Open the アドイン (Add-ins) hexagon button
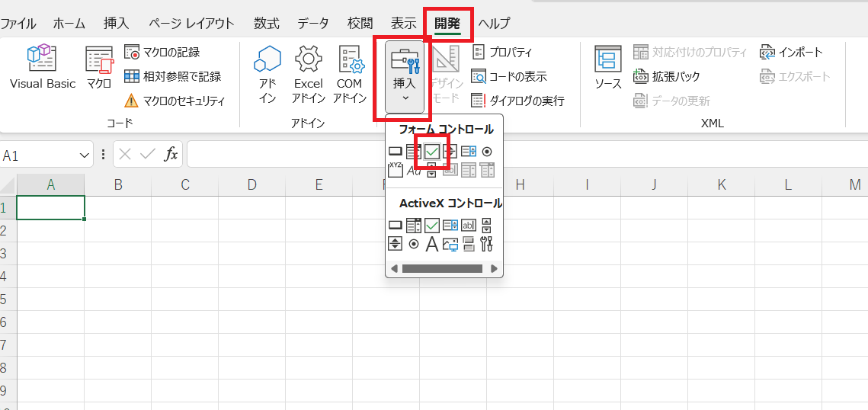868x410 pixels. coord(267,74)
